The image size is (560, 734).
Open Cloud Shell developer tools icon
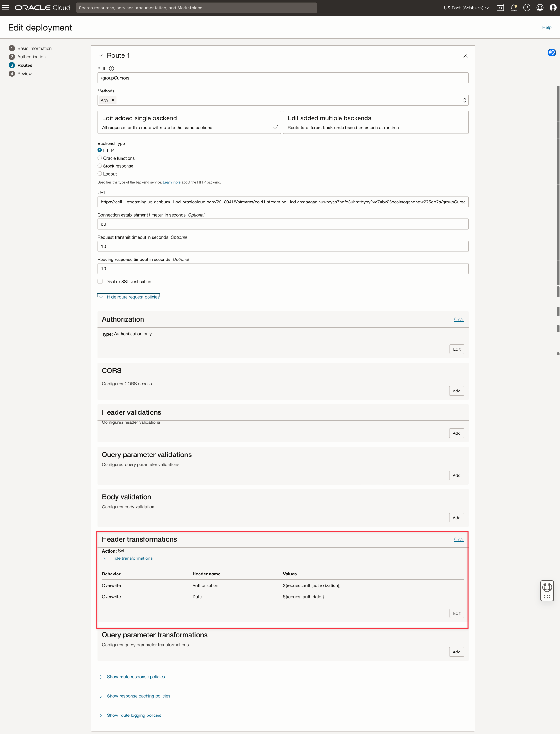pos(500,7)
